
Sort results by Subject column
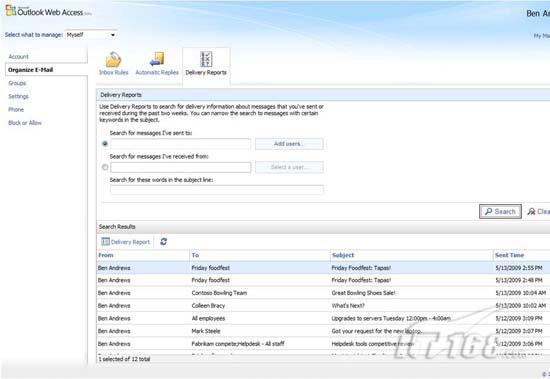pyautogui.click(x=411, y=255)
